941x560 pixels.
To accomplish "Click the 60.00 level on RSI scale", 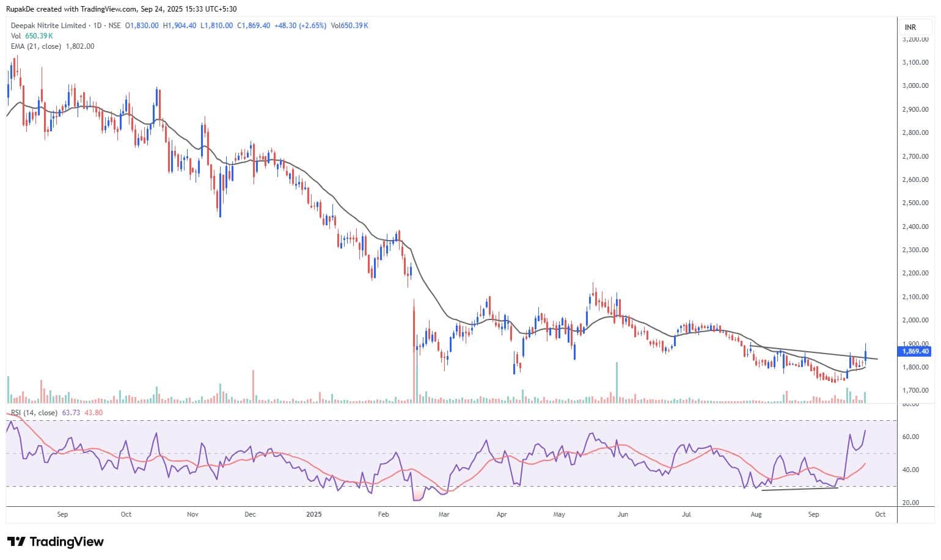I will click(x=910, y=437).
